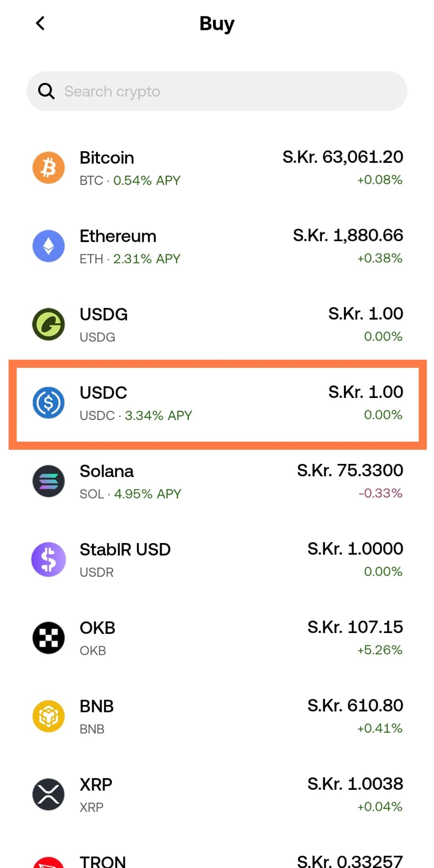Image resolution: width=434 pixels, height=868 pixels.
Task: Tap the orange Bitcoin logo
Action: coord(49,168)
